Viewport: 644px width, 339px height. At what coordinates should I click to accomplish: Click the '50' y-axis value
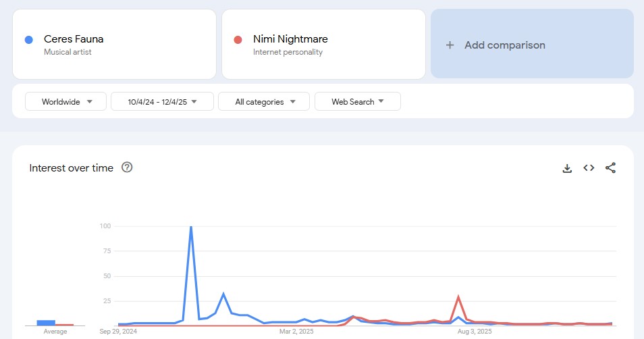(107, 276)
